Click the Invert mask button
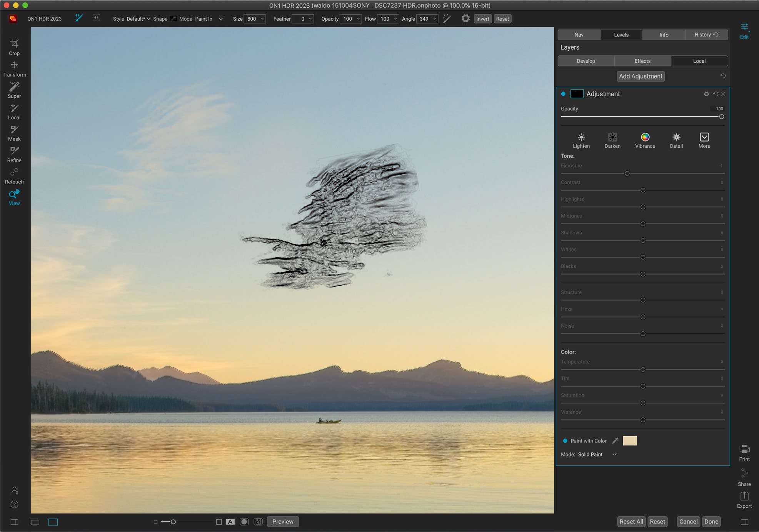 pos(482,19)
